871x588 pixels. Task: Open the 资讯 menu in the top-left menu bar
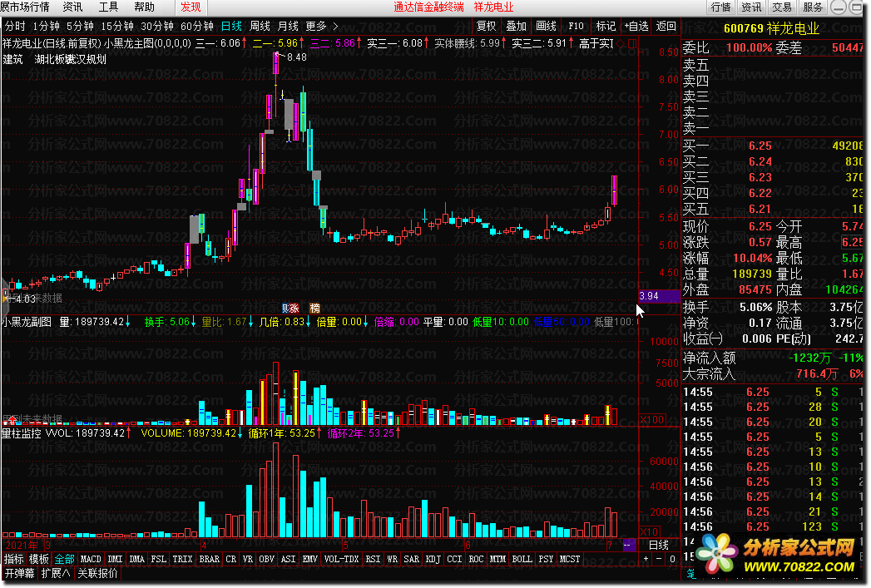(x=72, y=7)
